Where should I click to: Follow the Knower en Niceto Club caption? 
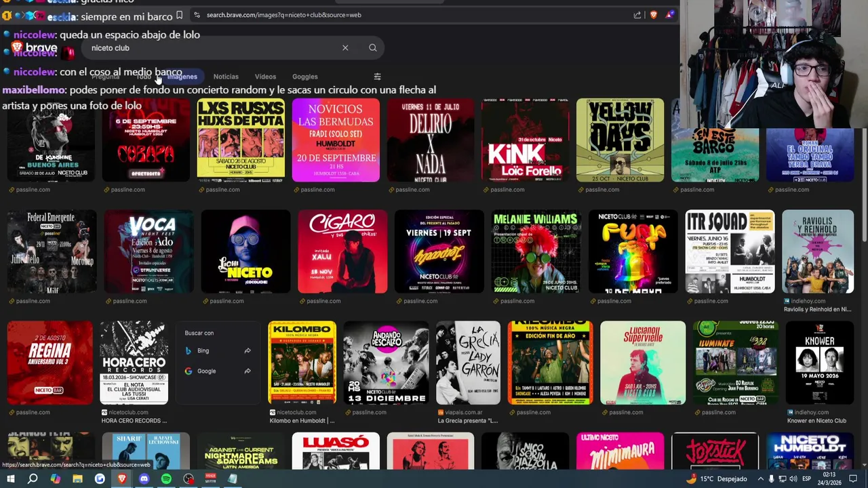click(816, 421)
